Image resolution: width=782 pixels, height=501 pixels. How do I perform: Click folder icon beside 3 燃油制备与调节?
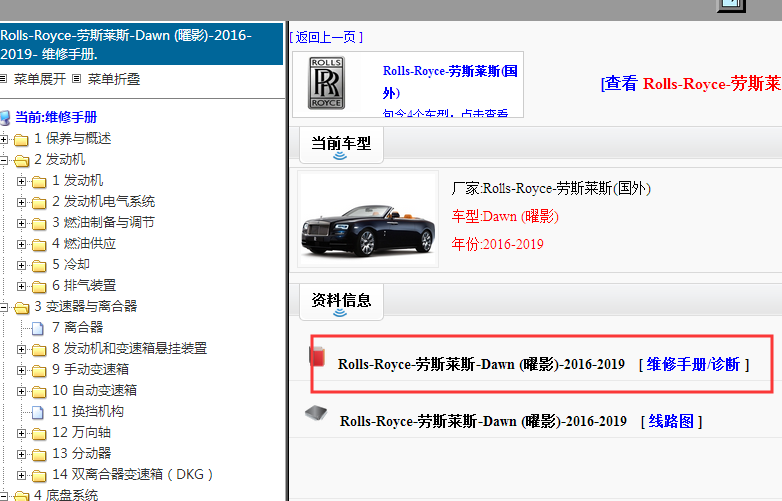pos(39,223)
